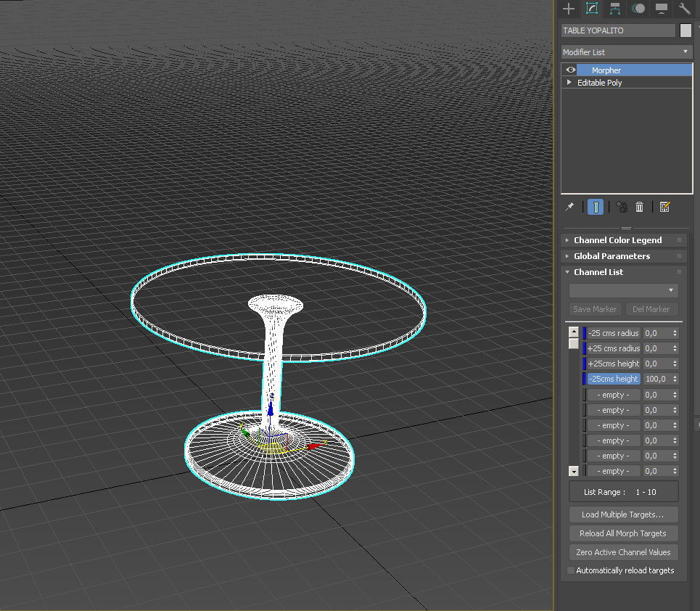Open Configure Modifier Sets icon

point(664,207)
